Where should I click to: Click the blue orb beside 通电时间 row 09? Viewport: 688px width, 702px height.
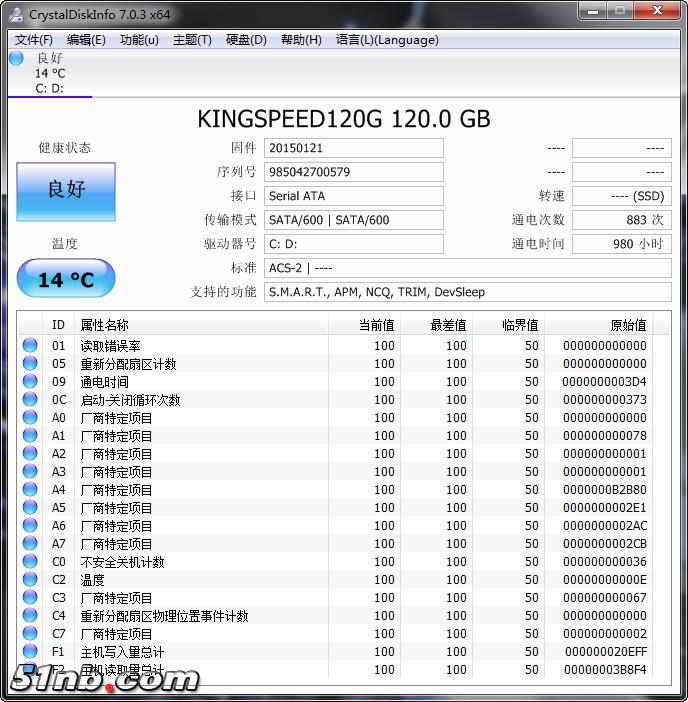30,381
